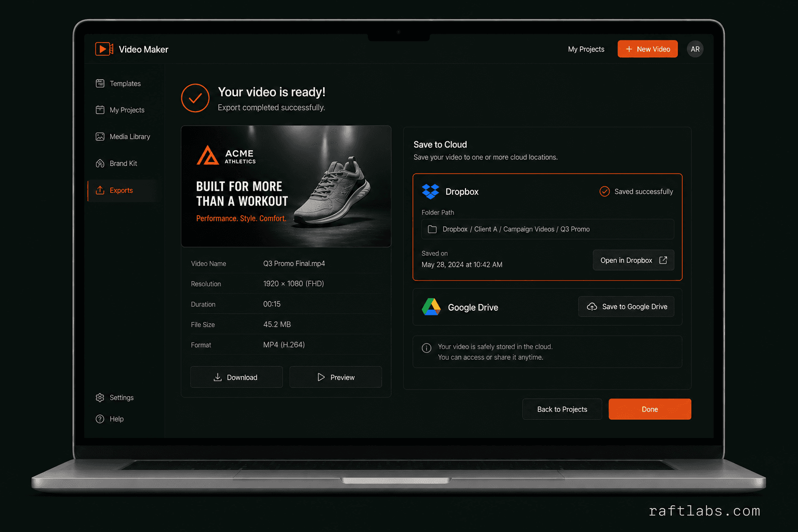The height and width of the screenshot is (532, 798).
Task: Download the exported video
Action: [x=236, y=377]
